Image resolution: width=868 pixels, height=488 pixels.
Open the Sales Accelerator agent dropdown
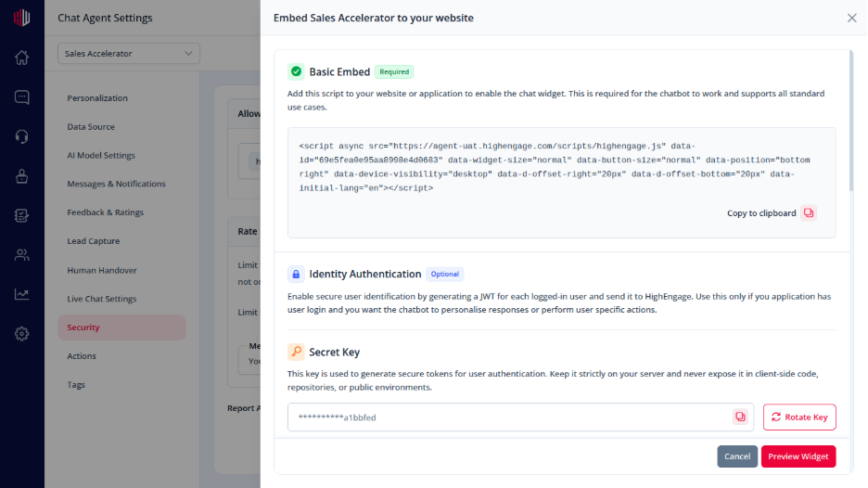[128, 54]
